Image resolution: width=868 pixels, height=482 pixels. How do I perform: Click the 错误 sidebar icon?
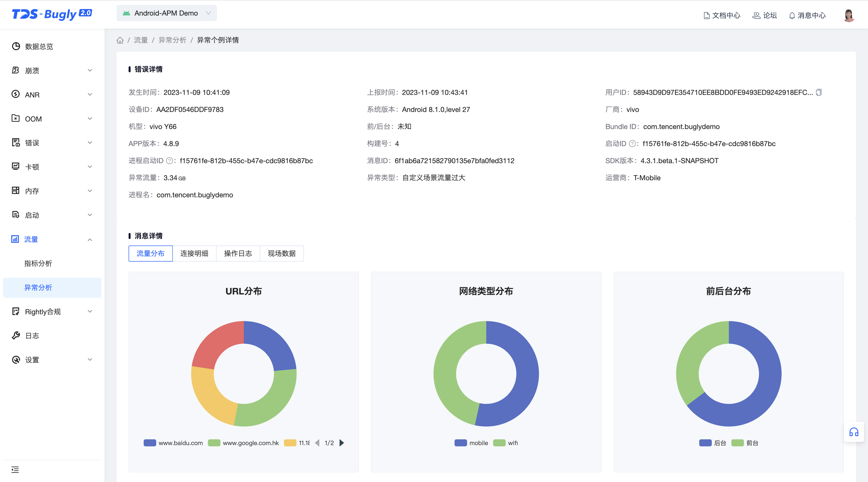tap(16, 143)
